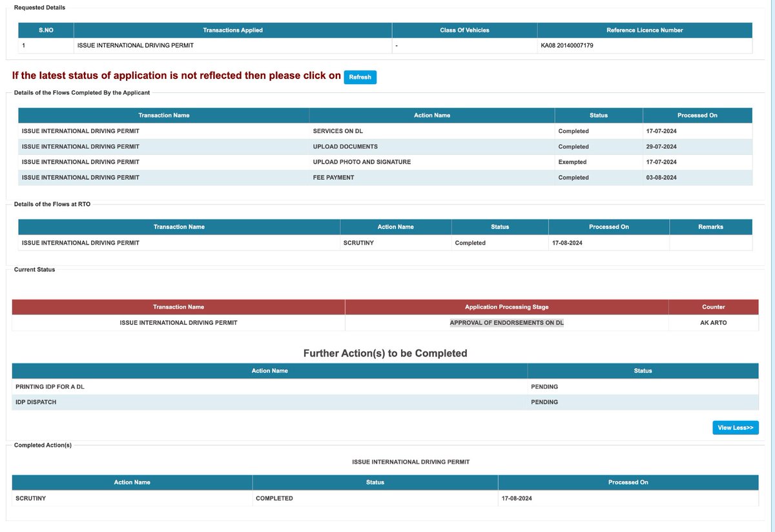Click the Exempted status cell

coord(599,162)
